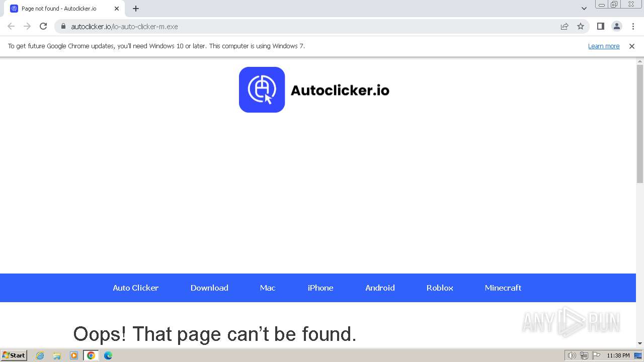The width and height of the screenshot is (644, 362).
Task: Click the Autoclicker.io site title
Action: [340, 90]
